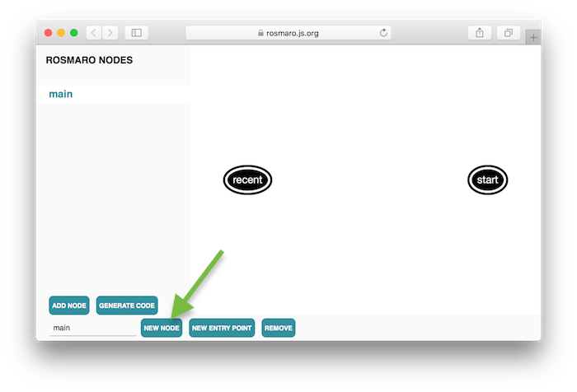The width and height of the screenshot is (577, 392).
Task: Click the ADD NODE button
Action: [69, 306]
